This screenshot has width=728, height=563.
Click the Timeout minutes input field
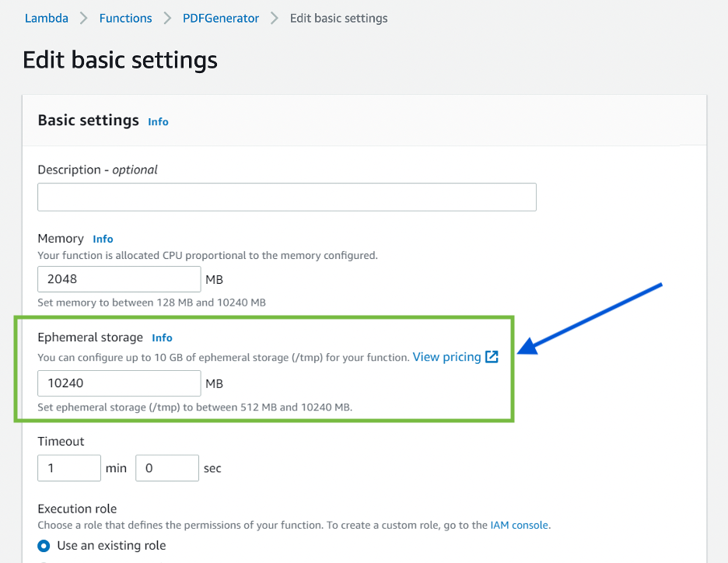(x=69, y=468)
